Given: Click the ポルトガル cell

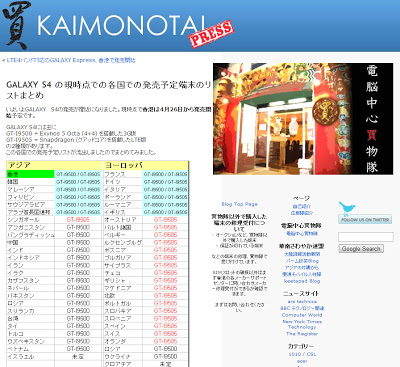Looking at the screenshot, I should pos(123,303).
